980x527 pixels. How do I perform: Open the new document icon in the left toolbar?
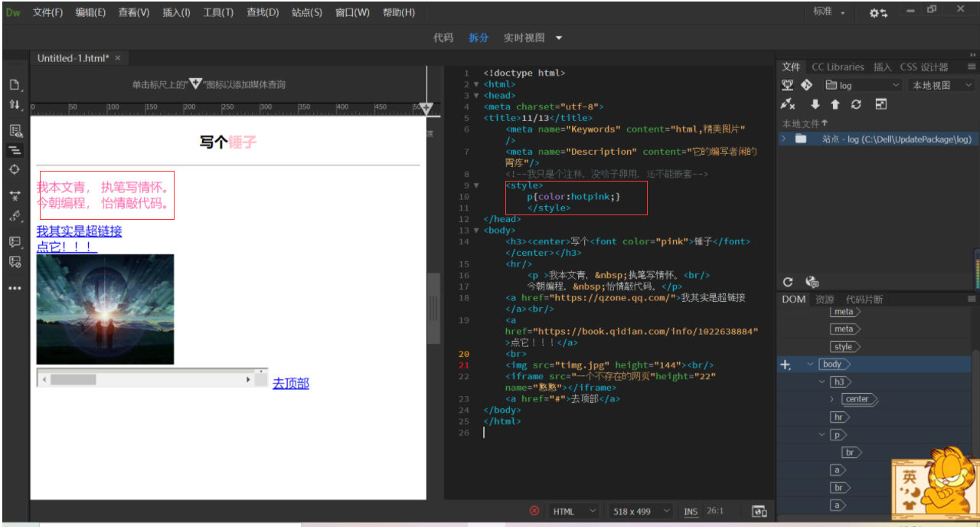(x=15, y=84)
